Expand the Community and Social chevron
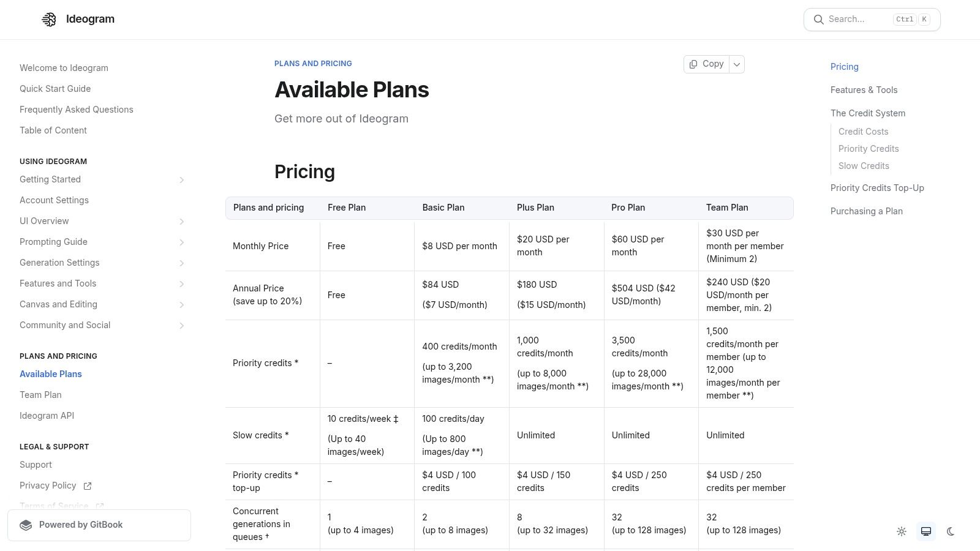Image resolution: width=980 pixels, height=551 pixels. point(181,326)
